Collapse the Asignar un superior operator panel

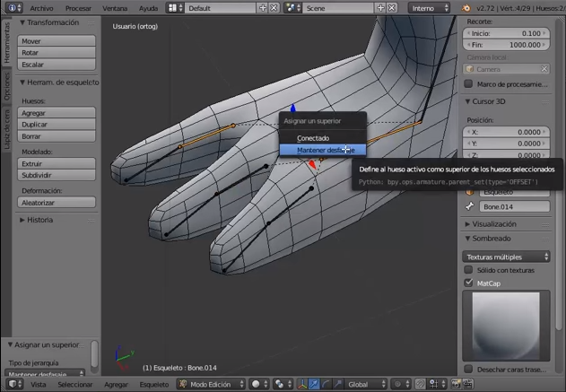[x=11, y=344]
